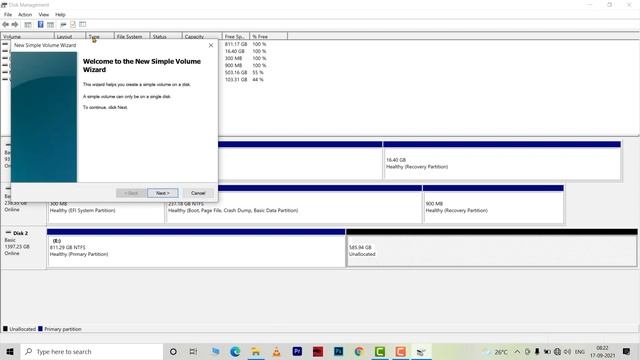
Task: Open the File menu
Action: click(8, 14)
